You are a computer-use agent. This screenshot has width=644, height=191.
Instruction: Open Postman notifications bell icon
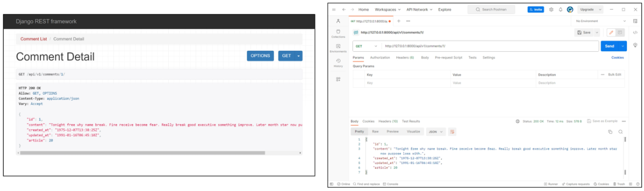point(560,9)
